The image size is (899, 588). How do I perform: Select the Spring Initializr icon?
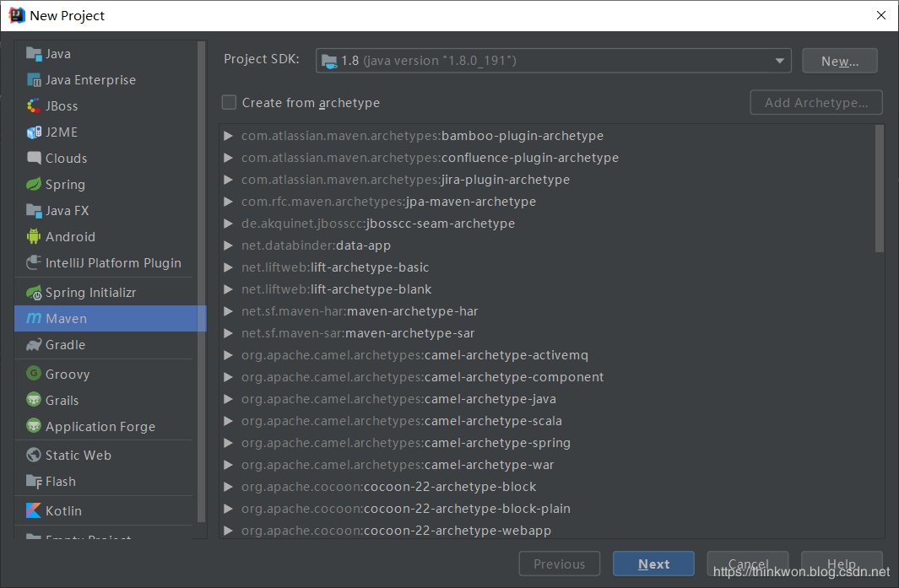point(34,293)
